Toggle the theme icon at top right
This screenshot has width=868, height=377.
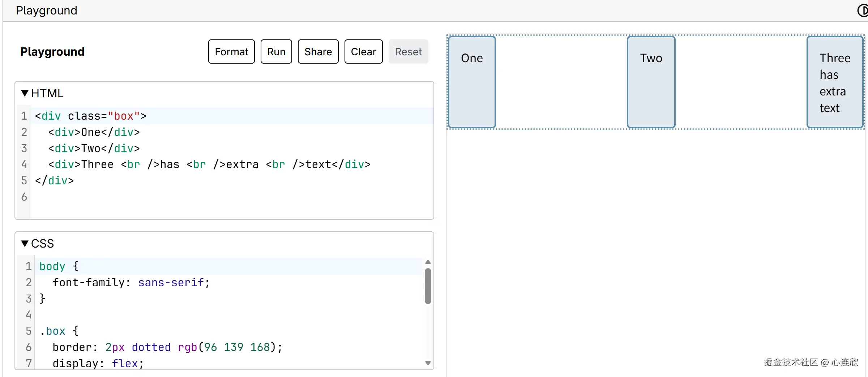coord(863,10)
